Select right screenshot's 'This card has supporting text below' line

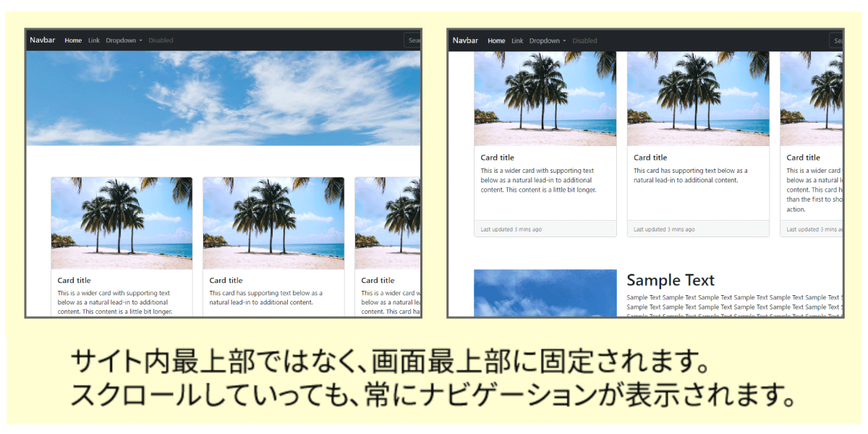click(x=690, y=171)
